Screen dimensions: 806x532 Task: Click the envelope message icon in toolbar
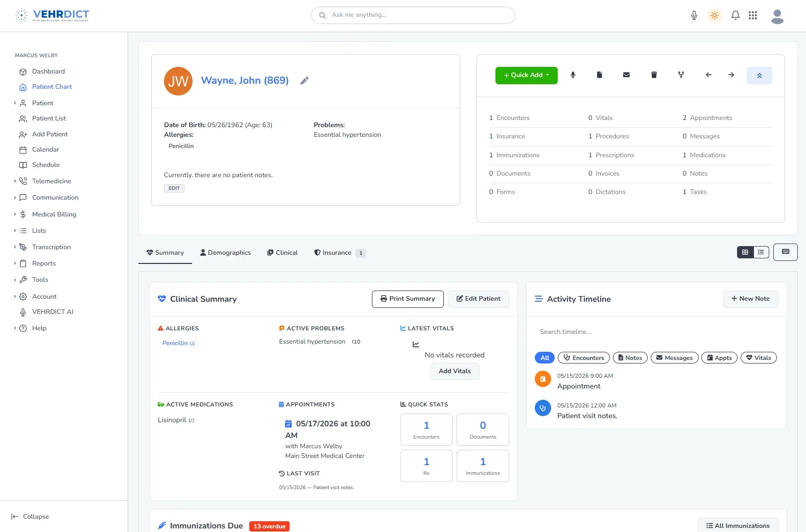(626, 75)
